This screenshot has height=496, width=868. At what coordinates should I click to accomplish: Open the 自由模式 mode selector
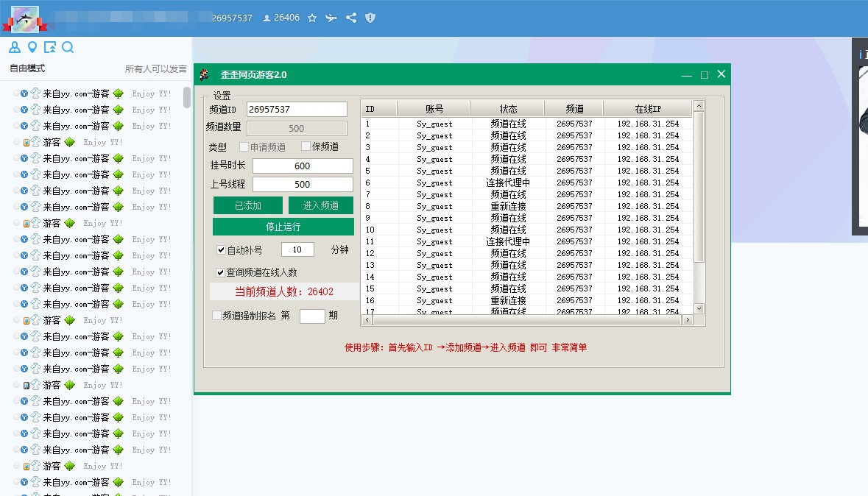point(27,68)
